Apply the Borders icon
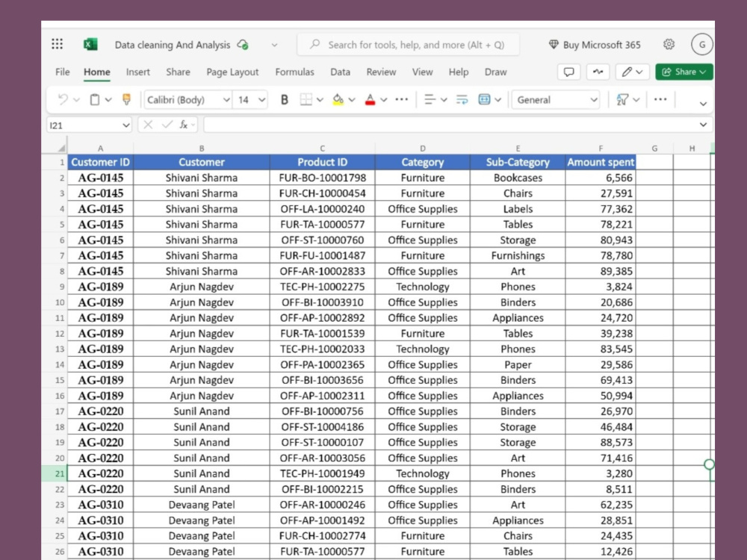Image resolution: width=747 pixels, height=560 pixels. (x=306, y=99)
